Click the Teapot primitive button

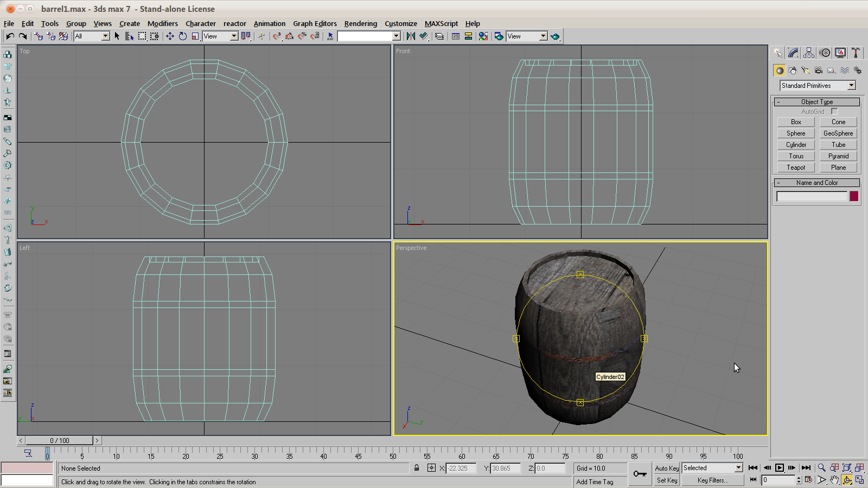coord(796,168)
